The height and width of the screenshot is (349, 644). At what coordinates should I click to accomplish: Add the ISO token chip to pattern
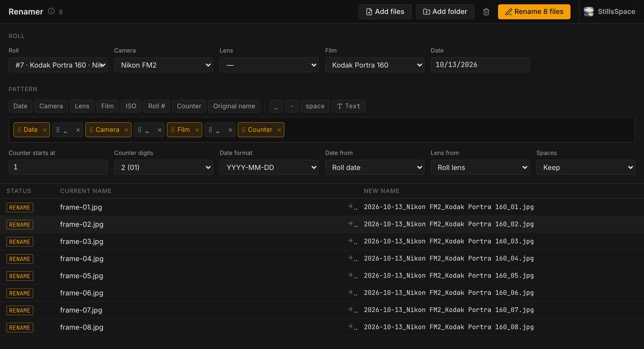[131, 106]
